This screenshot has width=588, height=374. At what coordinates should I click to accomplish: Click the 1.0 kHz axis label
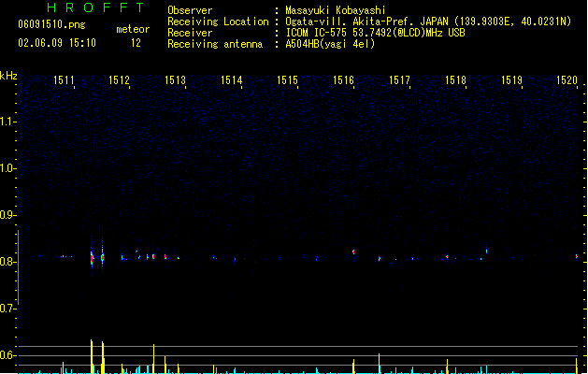point(7,168)
